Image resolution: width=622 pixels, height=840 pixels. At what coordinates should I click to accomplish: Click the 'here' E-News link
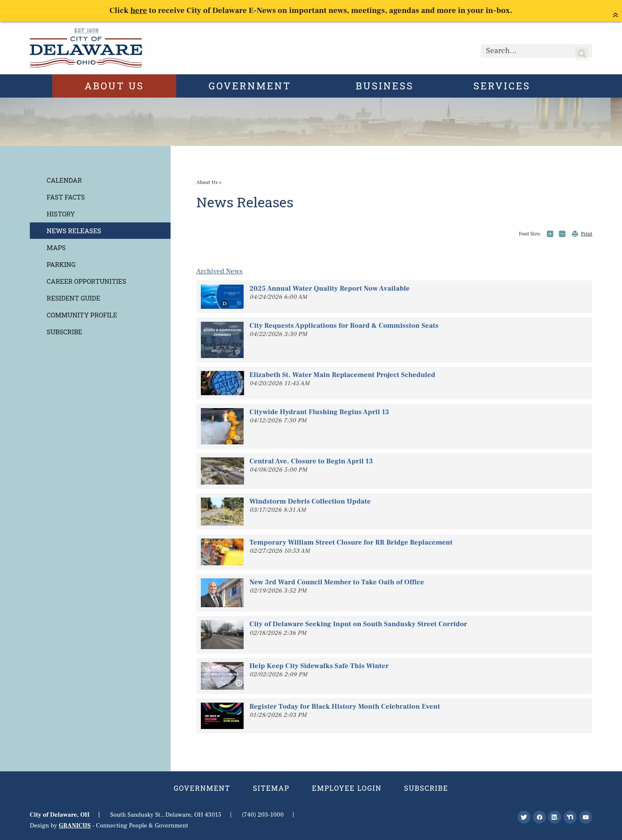(x=139, y=10)
